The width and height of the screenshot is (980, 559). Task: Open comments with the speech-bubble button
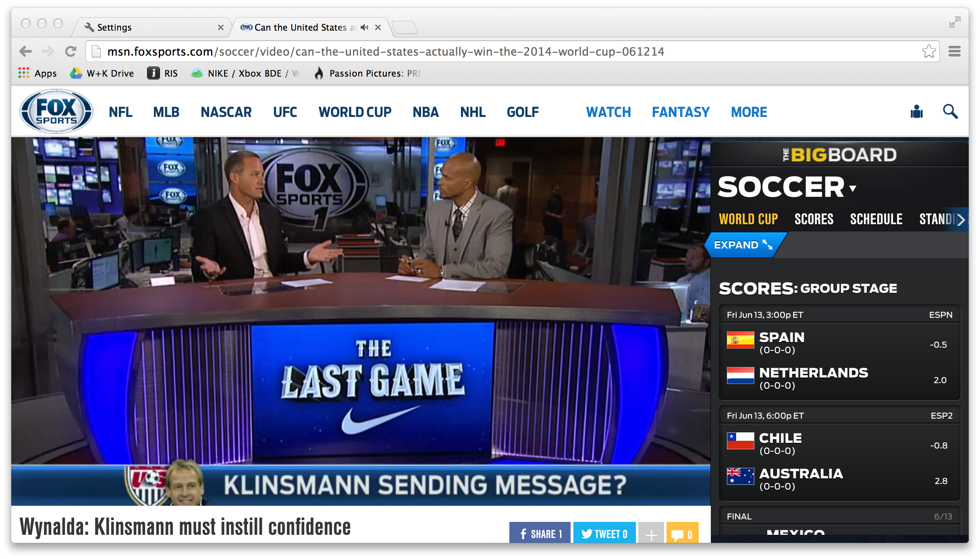(682, 533)
